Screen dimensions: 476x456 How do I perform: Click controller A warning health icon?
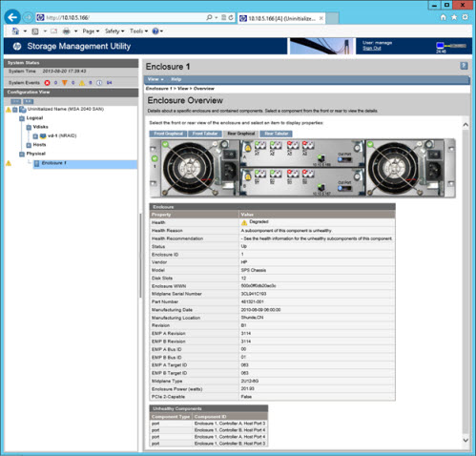(248, 148)
